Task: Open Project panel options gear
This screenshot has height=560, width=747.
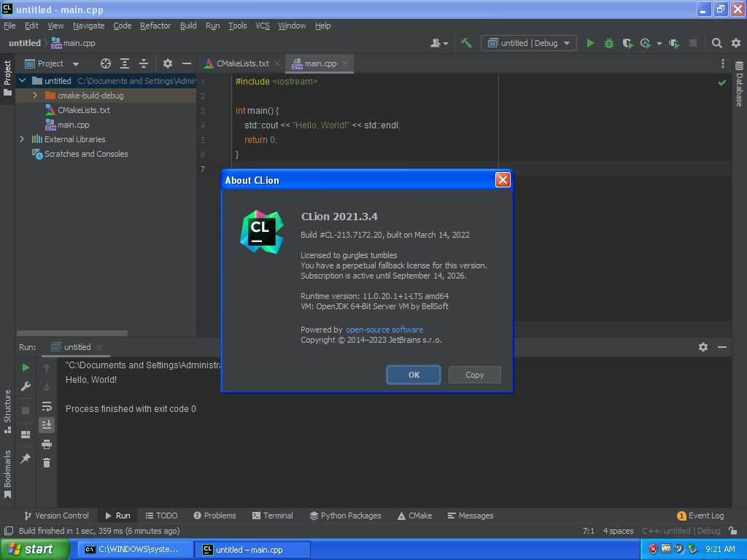Action: pos(167,63)
